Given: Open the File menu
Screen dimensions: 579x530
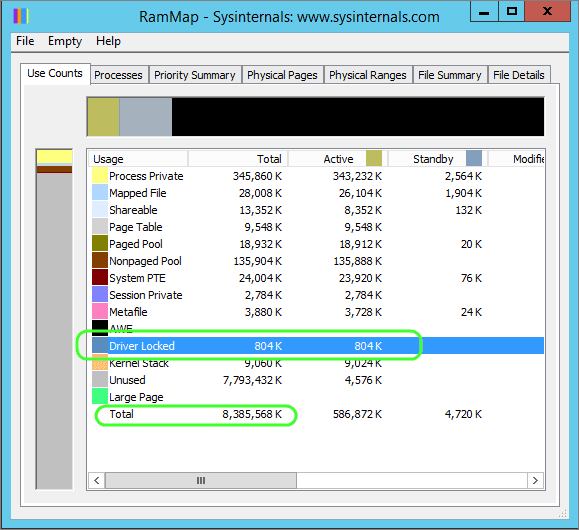Looking at the screenshot, I should click(25, 41).
